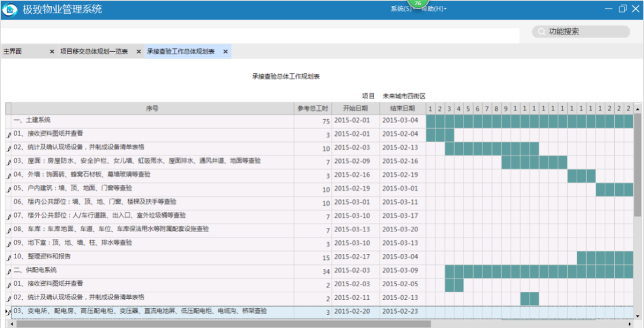Click pencil icon for 2-hour 统计及确认现场设备 row
The image size is (644, 328).
(x=8, y=299)
